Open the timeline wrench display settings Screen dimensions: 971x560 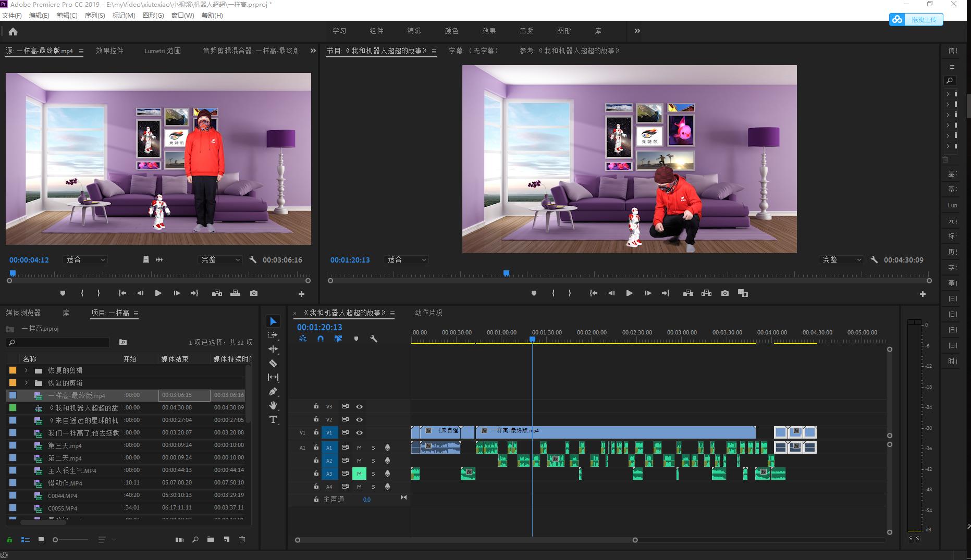click(374, 339)
